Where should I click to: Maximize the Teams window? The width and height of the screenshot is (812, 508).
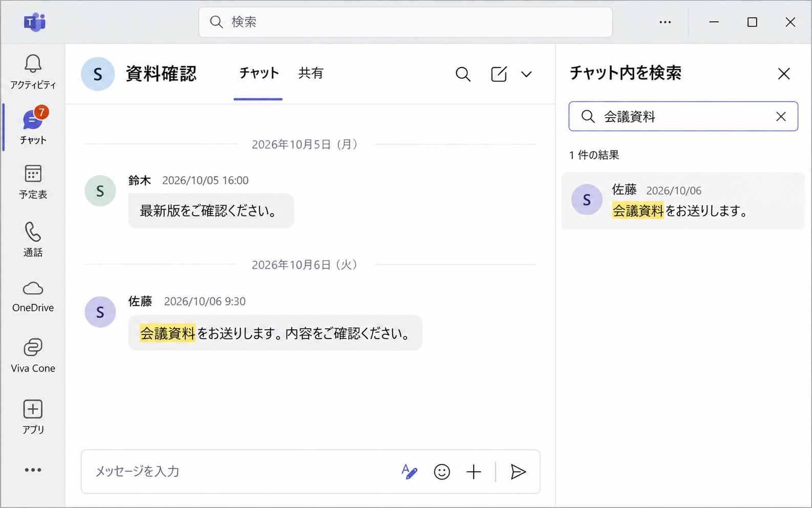click(752, 22)
